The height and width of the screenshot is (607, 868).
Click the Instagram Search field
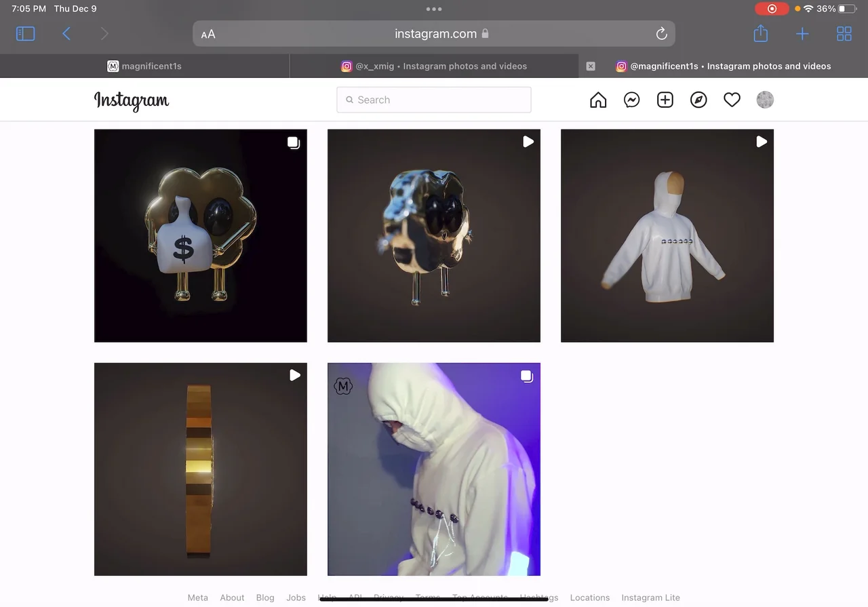[434, 100]
